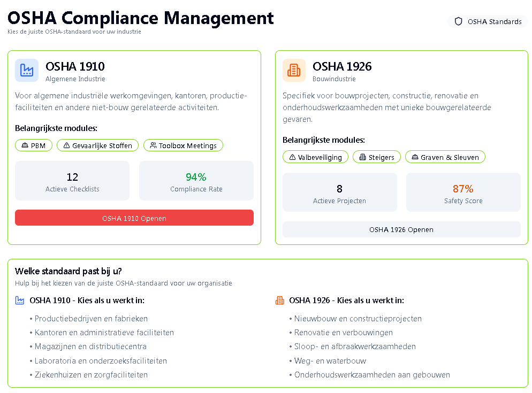This screenshot has height=393, width=532.
Task: Open OSHA 1910 with the red button
Action: (134, 218)
